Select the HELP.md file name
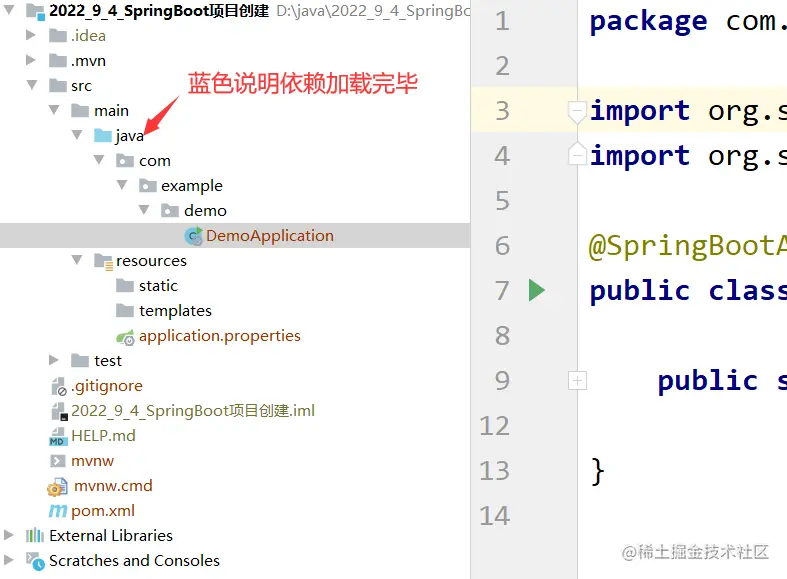Image resolution: width=787 pixels, height=579 pixels. tap(103, 436)
